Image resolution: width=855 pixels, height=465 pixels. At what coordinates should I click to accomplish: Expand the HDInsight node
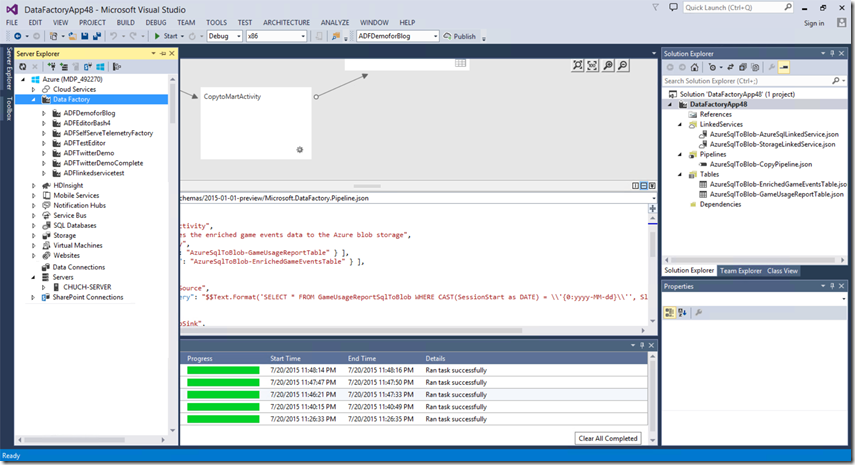pos(33,186)
